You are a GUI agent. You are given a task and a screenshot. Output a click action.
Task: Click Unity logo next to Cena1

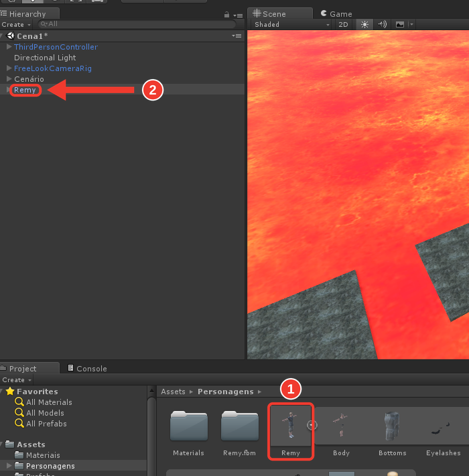11,36
